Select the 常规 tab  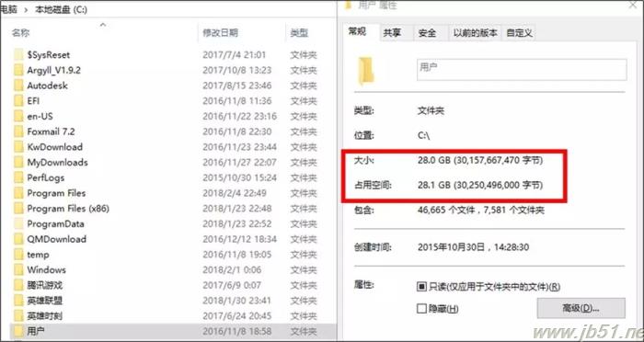(357, 31)
